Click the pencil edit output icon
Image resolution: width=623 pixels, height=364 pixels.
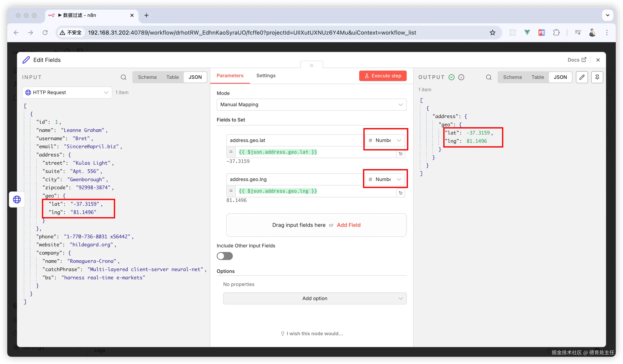[x=582, y=77]
